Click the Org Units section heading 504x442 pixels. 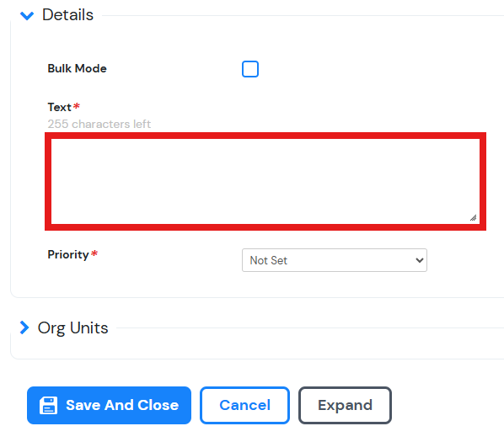tap(73, 328)
